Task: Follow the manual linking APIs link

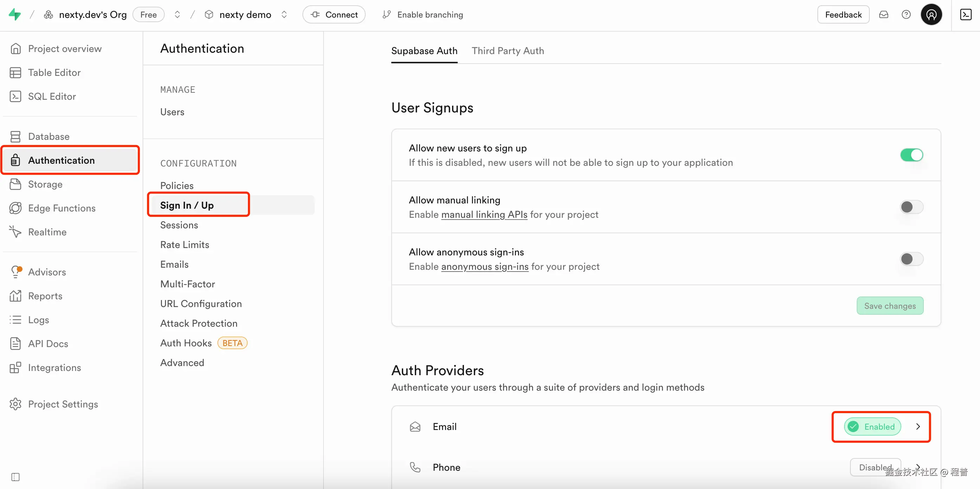Action: click(484, 214)
